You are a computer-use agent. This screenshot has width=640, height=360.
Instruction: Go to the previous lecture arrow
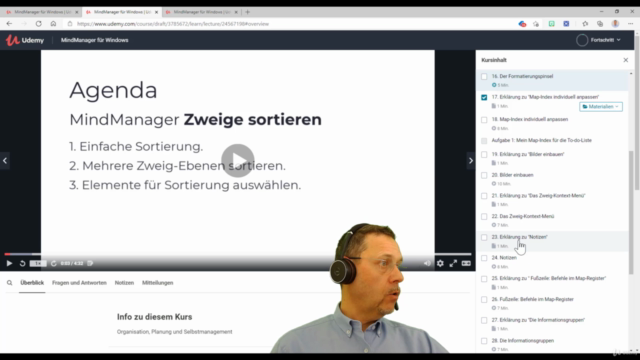click(x=5, y=160)
